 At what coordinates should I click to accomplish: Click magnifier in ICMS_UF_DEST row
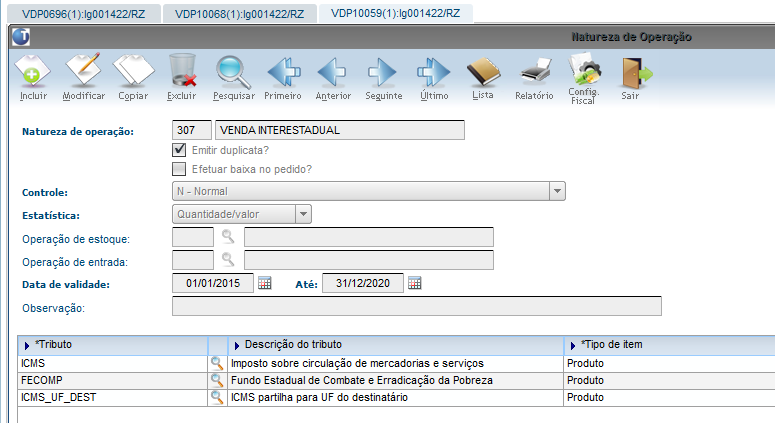click(x=216, y=397)
